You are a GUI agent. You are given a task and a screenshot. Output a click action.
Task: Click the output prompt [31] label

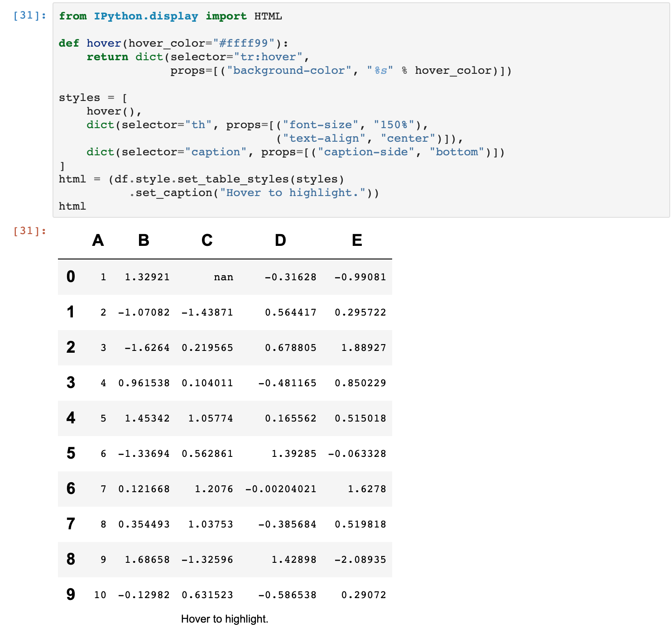(29, 231)
